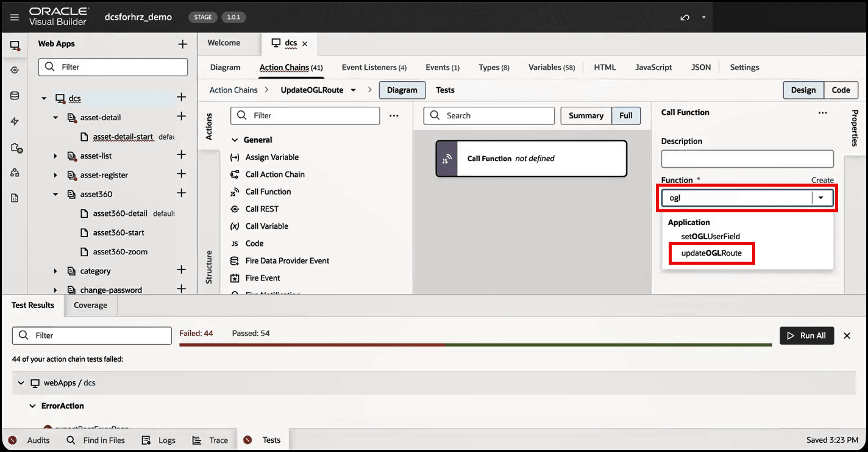Open the Actions palette three-dot menu

[x=394, y=115]
